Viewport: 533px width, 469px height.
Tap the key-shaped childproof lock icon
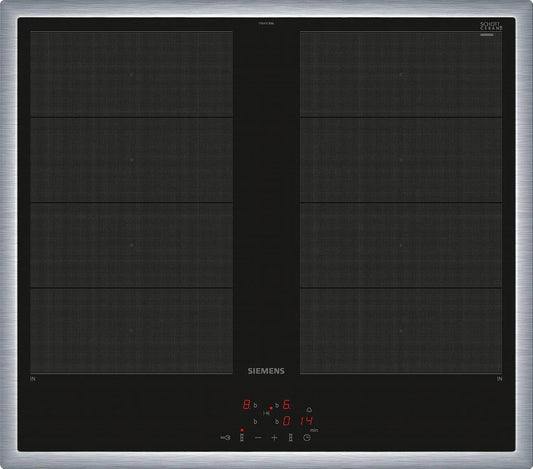[225, 437]
